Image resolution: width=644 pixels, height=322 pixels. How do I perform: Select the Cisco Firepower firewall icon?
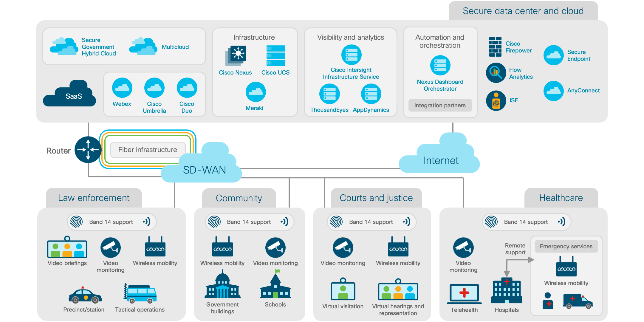point(496,47)
